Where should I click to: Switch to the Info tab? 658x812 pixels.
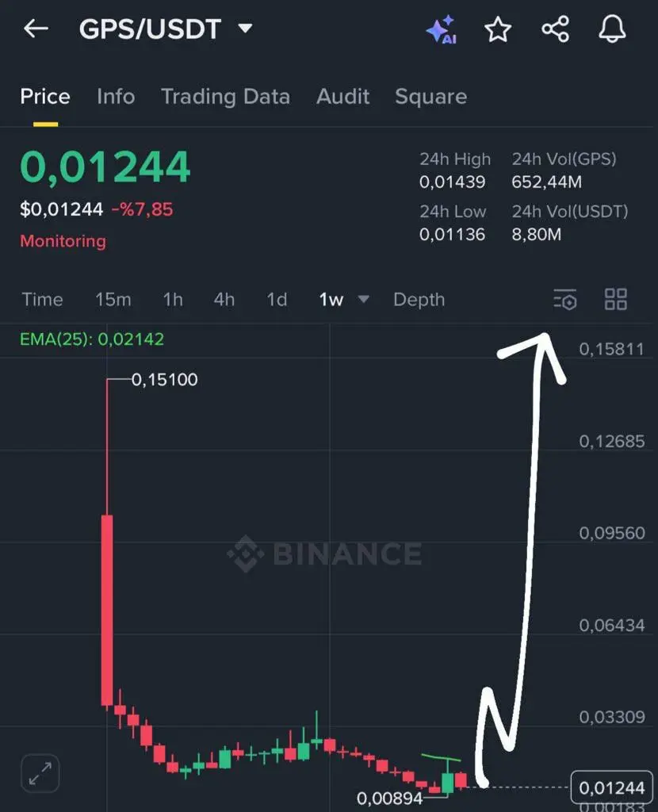coord(116,96)
